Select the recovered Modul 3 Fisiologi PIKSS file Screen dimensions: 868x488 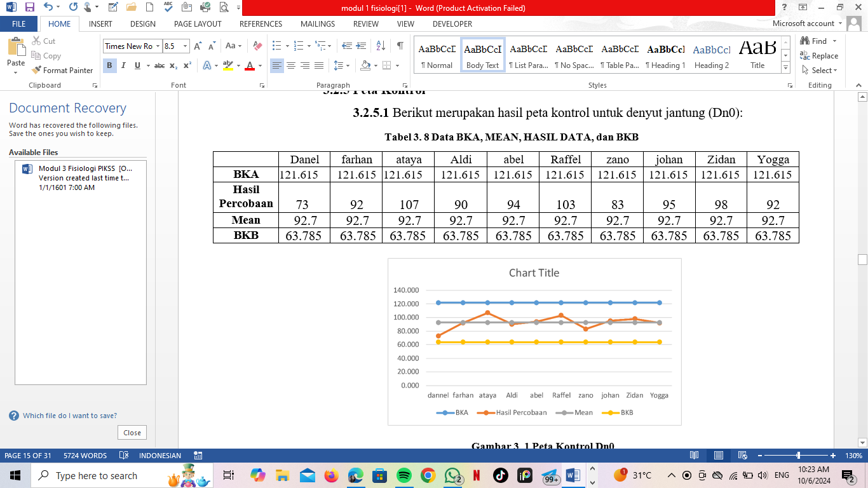[81, 178]
